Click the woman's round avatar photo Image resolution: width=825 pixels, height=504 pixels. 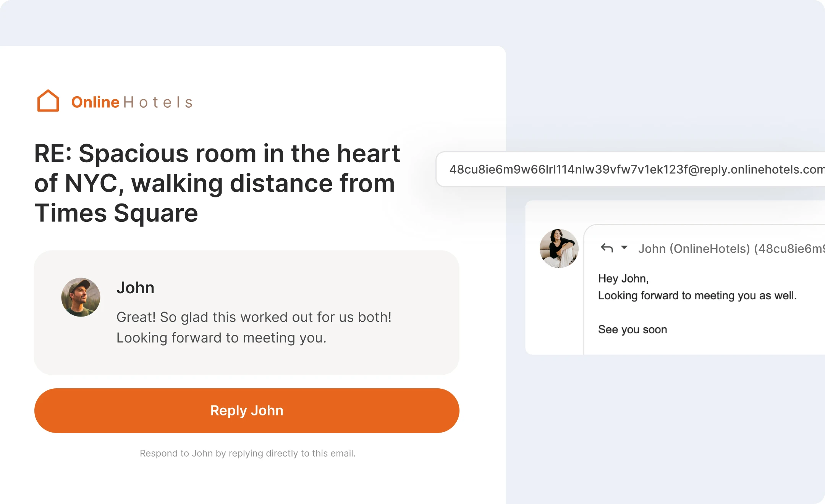(559, 249)
